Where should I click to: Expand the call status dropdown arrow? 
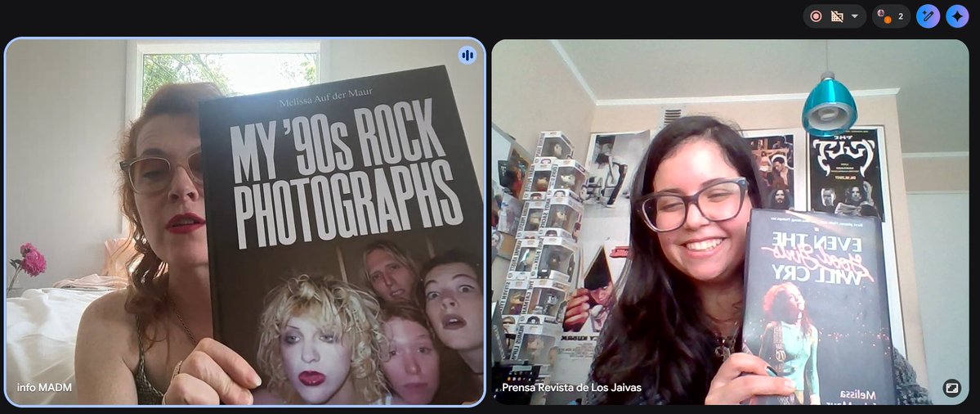tap(854, 16)
